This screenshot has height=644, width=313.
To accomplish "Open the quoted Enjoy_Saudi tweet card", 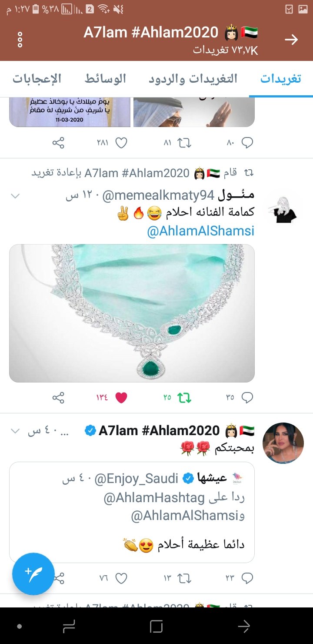I will (132, 512).
